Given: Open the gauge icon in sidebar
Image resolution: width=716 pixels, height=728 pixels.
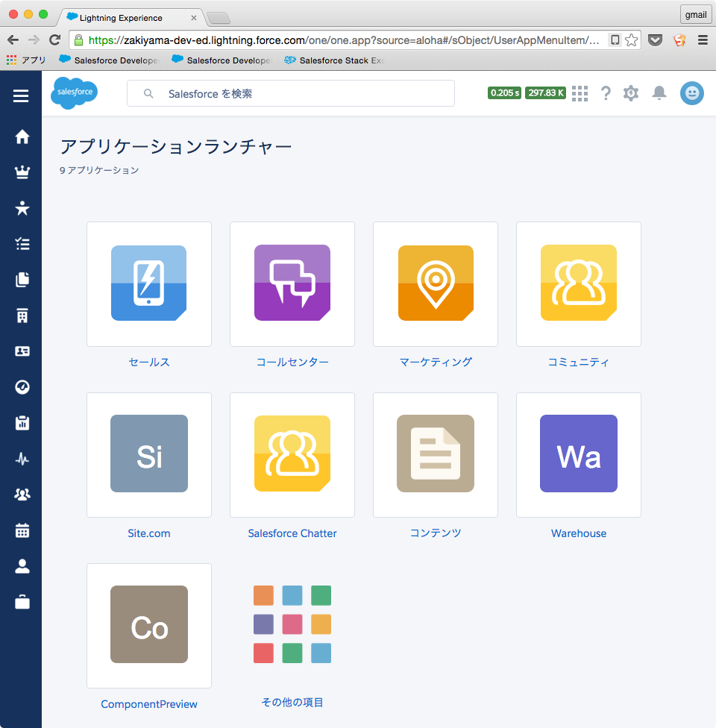Looking at the screenshot, I should click(22, 386).
